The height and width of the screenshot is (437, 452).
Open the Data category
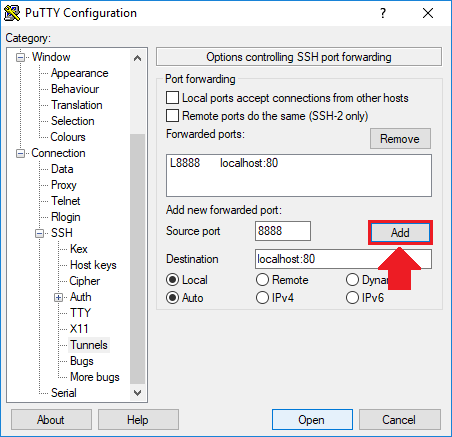click(x=62, y=169)
